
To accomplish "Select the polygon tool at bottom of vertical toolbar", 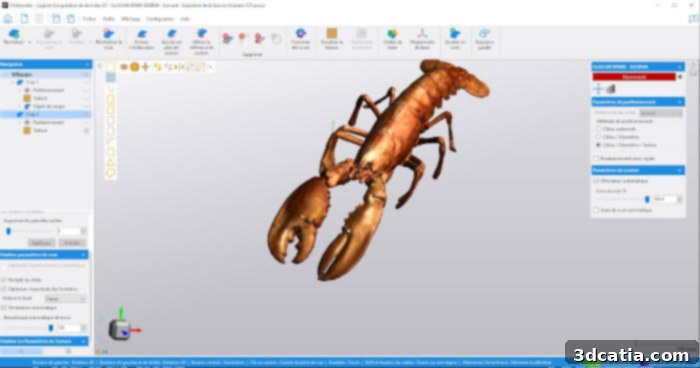I will tap(111, 173).
